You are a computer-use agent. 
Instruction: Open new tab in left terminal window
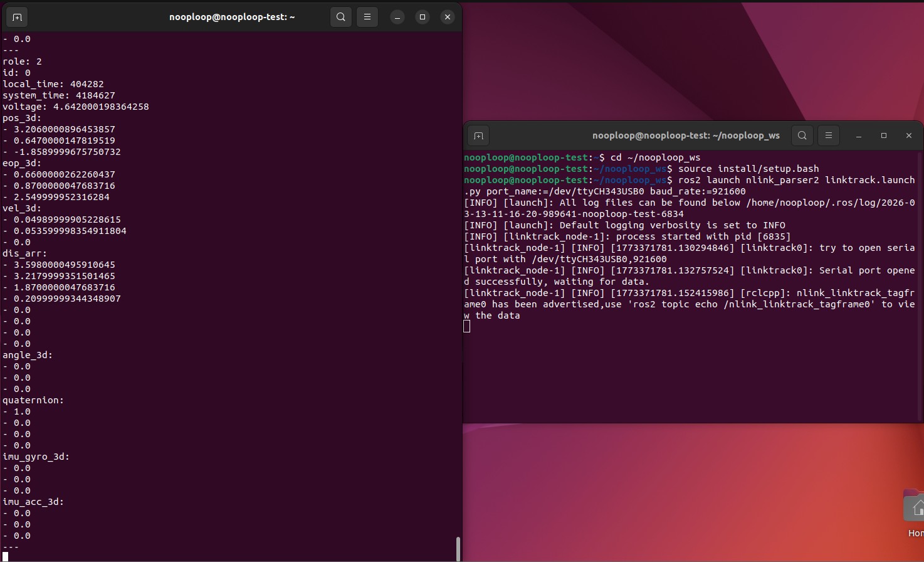[x=17, y=17]
